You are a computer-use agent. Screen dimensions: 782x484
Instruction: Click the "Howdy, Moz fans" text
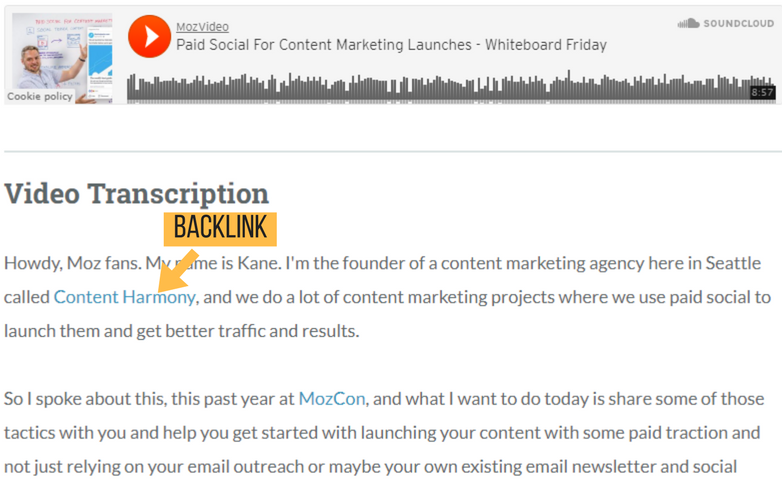pyautogui.click(x=71, y=264)
